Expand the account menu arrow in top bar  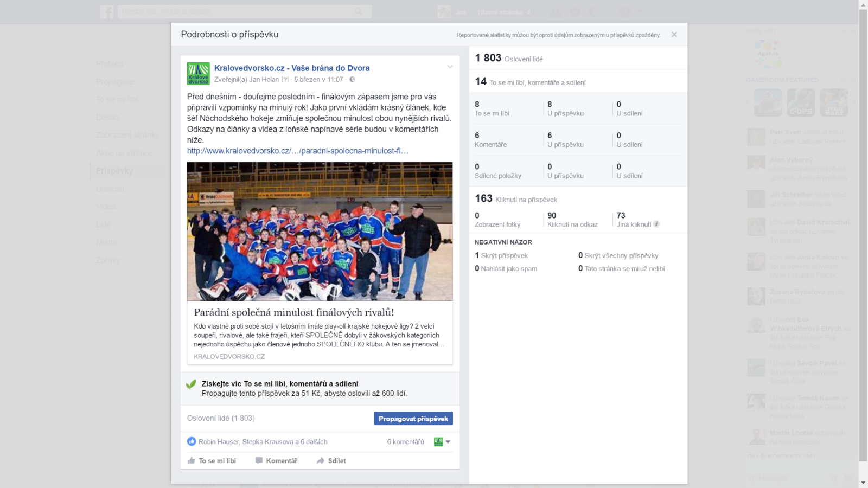pyautogui.click(x=640, y=12)
